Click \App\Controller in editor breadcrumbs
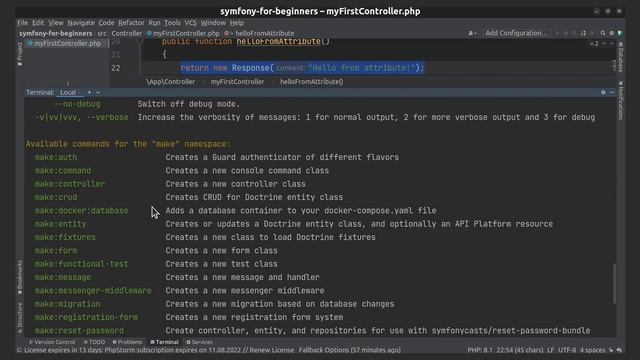 coord(171,82)
